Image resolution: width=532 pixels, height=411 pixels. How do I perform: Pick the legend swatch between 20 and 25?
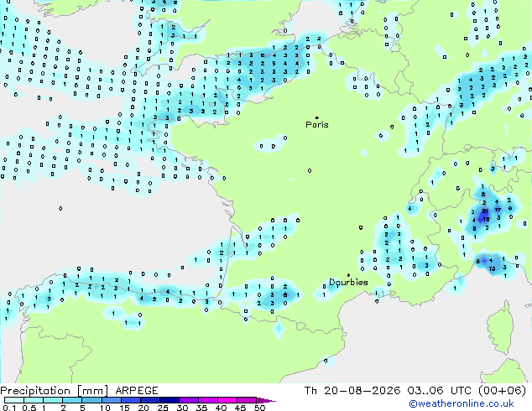pos(150,400)
